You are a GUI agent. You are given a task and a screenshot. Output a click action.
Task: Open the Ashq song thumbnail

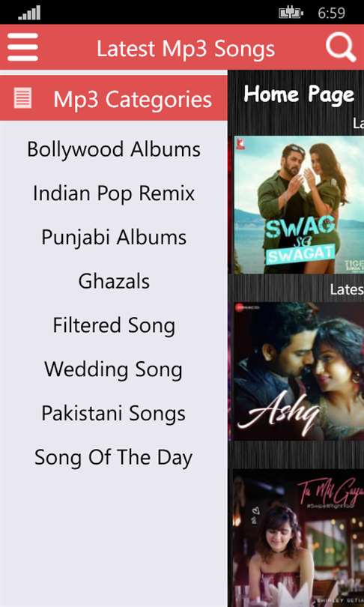(x=299, y=371)
